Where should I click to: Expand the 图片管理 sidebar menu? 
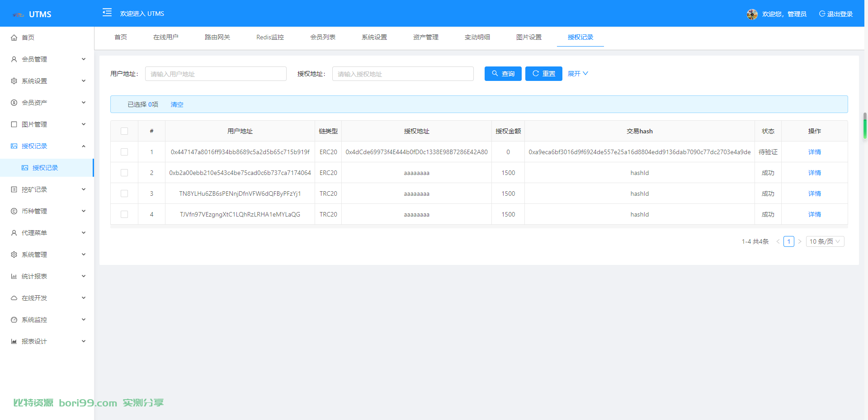coord(47,124)
